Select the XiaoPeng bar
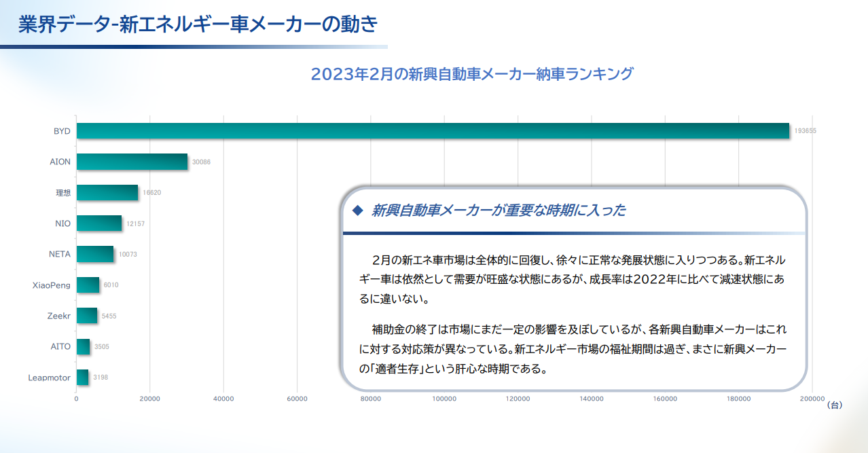868x453 pixels. [88, 285]
